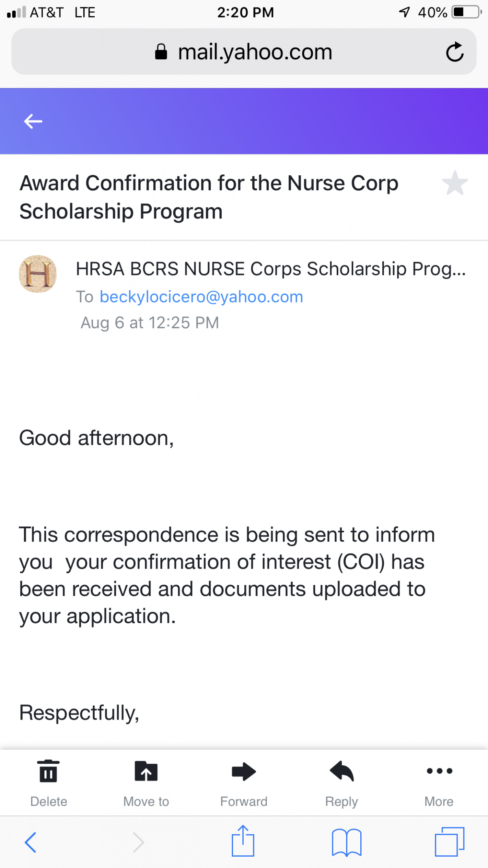Screen dimensions: 488x868
Task: Reload the mail.yahoo.com page
Action: coord(454,52)
